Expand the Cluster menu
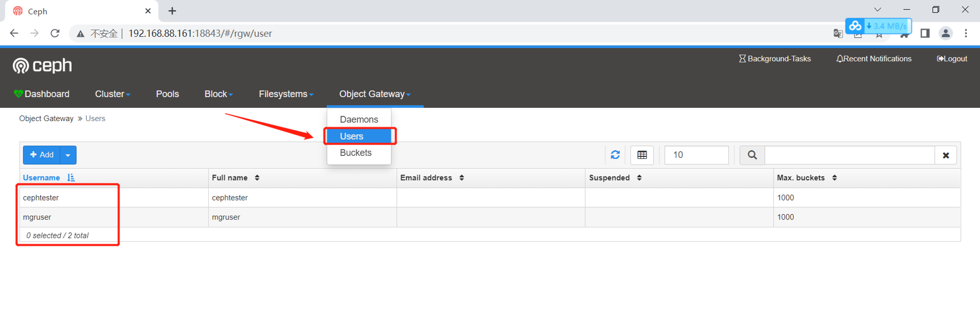 [x=113, y=94]
